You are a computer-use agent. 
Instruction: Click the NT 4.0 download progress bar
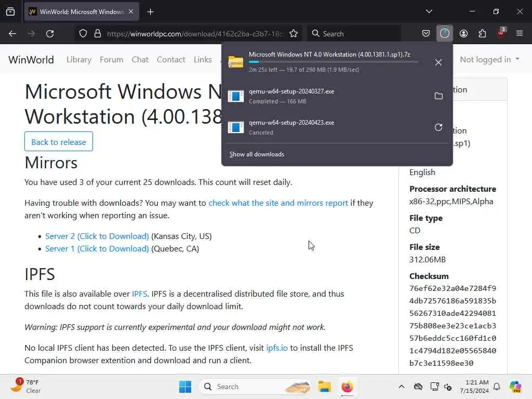click(333, 62)
